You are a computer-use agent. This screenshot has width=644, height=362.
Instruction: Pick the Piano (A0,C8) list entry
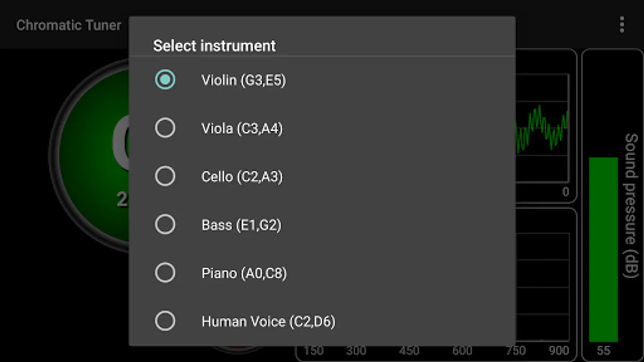244,273
